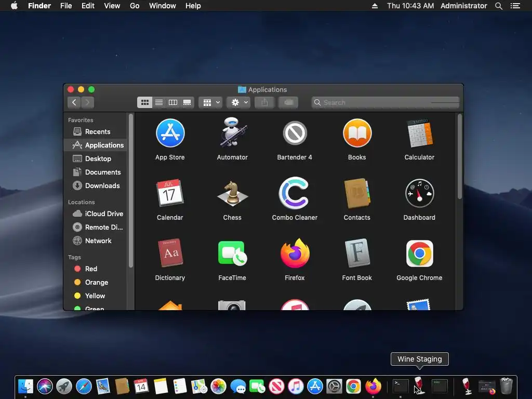Open the Window menu
532x399 pixels.
(162, 6)
